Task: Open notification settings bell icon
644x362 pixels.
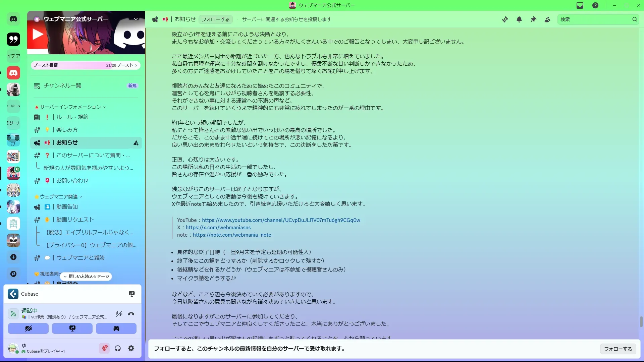Action: tap(519, 19)
